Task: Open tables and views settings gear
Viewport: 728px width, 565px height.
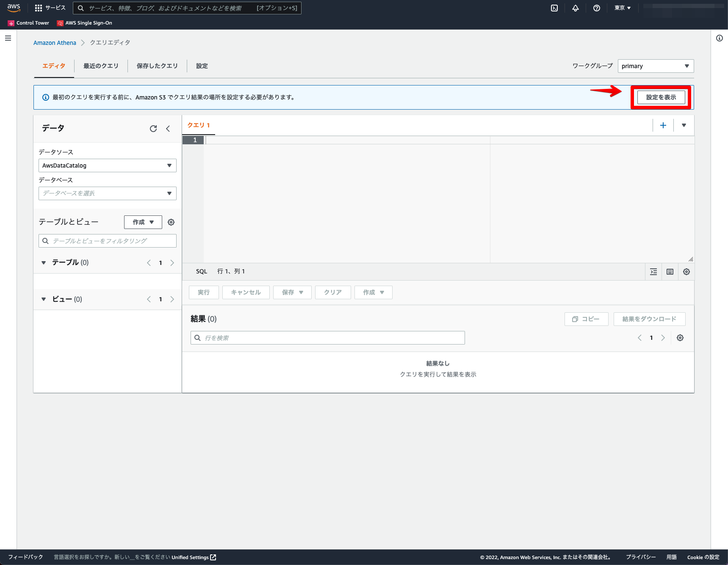Action: coord(171,222)
